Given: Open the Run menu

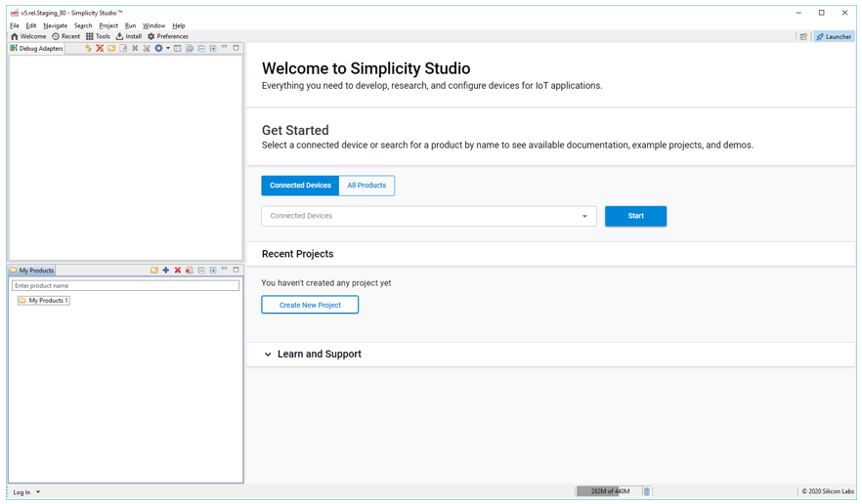Looking at the screenshot, I should [x=130, y=25].
